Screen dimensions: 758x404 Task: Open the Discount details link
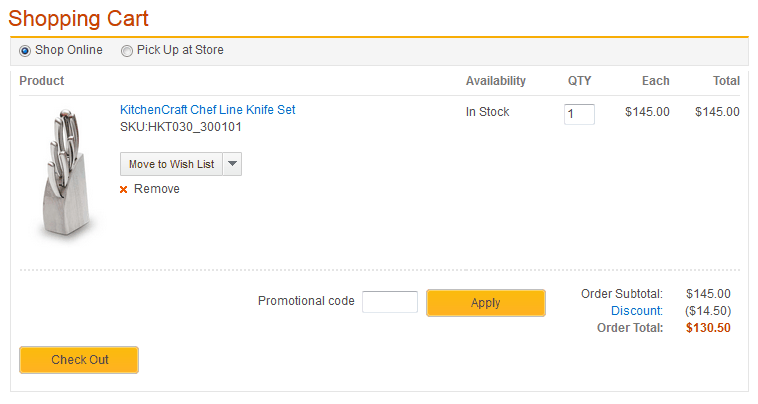pos(637,311)
